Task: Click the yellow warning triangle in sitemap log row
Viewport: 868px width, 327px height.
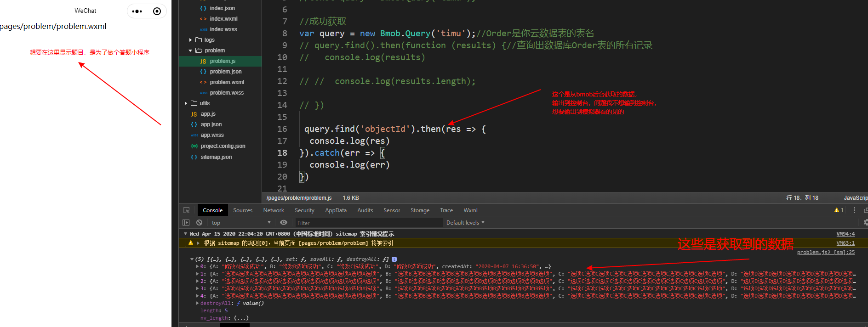Action: pyautogui.click(x=191, y=243)
